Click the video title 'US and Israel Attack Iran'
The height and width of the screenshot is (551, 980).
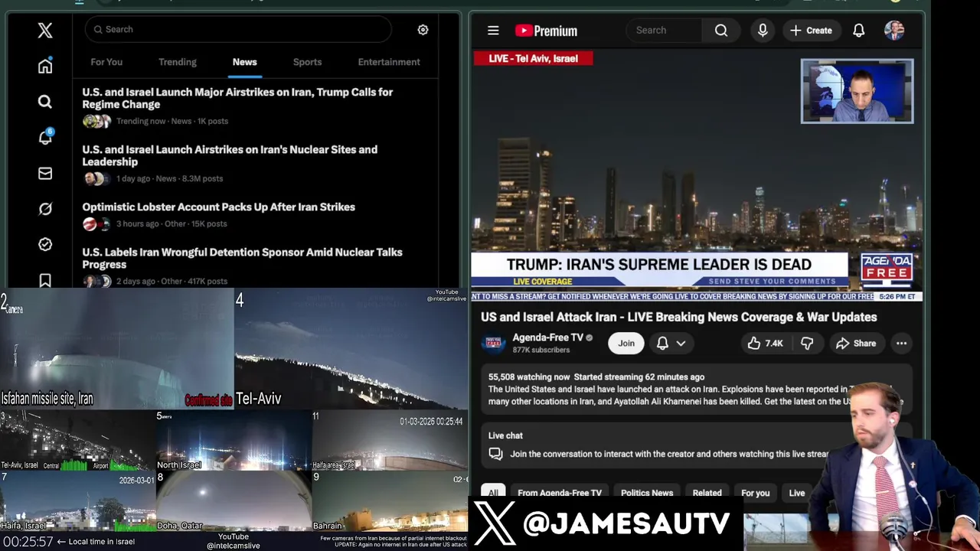tap(679, 317)
